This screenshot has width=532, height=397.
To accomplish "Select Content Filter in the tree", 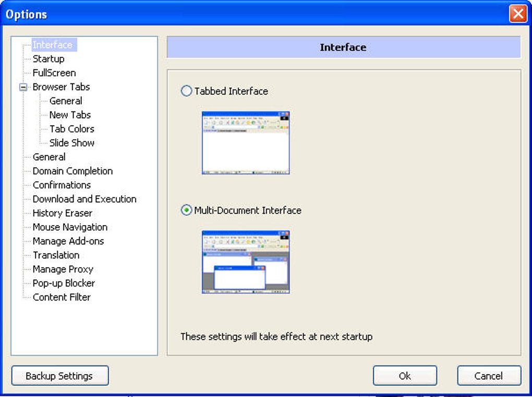I will (62, 297).
